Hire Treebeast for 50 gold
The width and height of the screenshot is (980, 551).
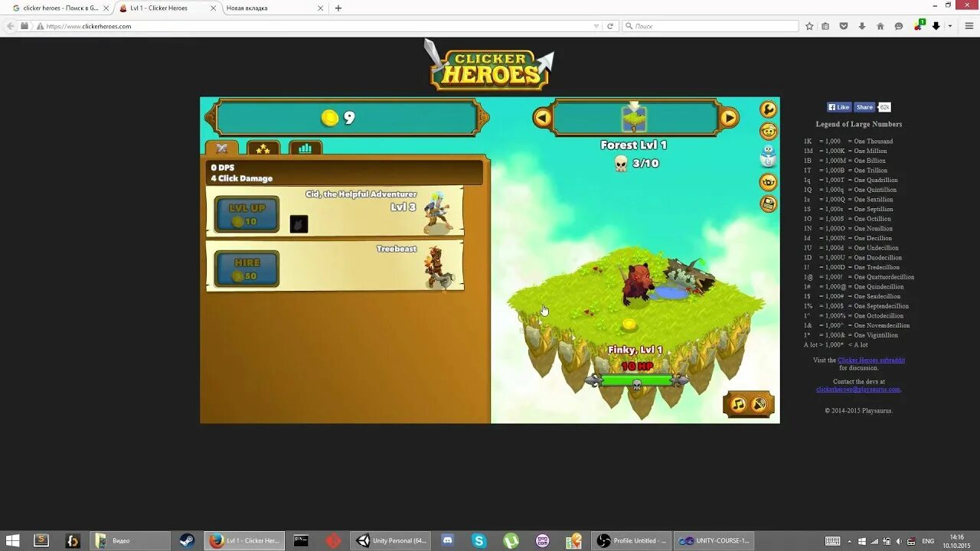click(x=247, y=269)
